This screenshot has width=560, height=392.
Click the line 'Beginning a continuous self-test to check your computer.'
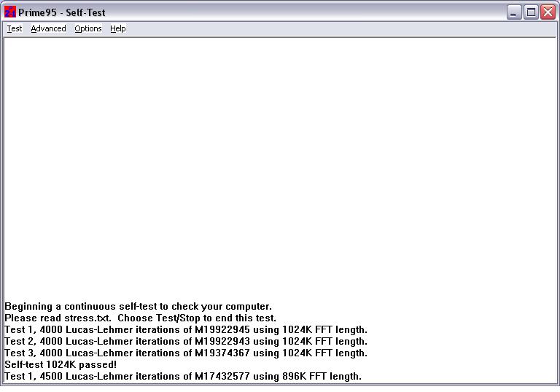point(139,306)
